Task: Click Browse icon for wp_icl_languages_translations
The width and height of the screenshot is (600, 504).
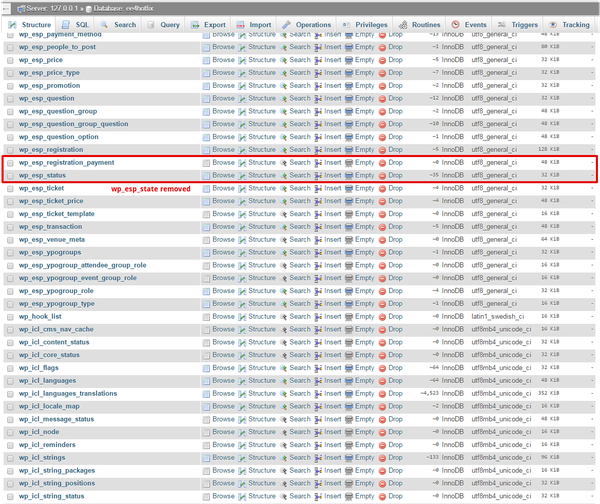Action: tap(206, 394)
